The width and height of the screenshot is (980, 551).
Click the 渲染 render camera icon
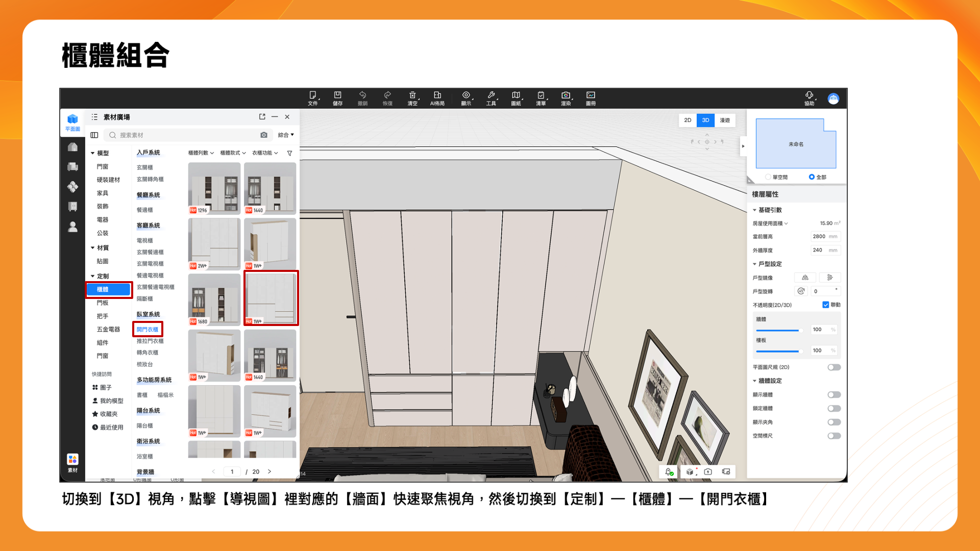(566, 95)
